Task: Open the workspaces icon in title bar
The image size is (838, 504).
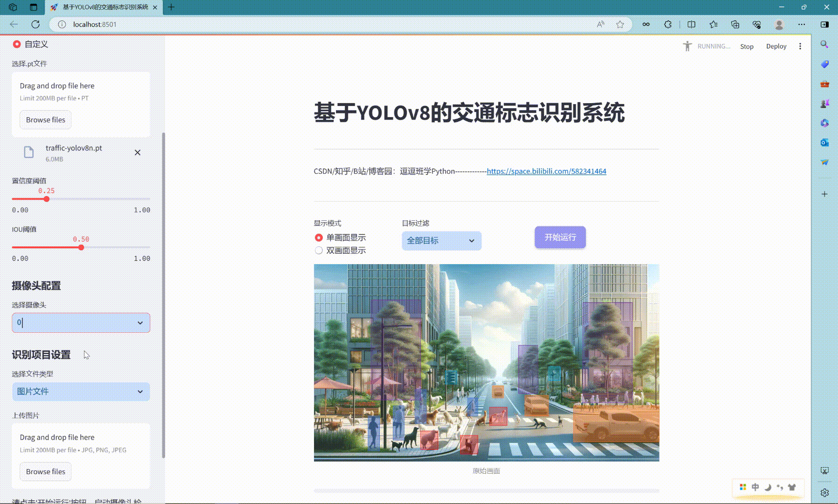Action: (13, 7)
